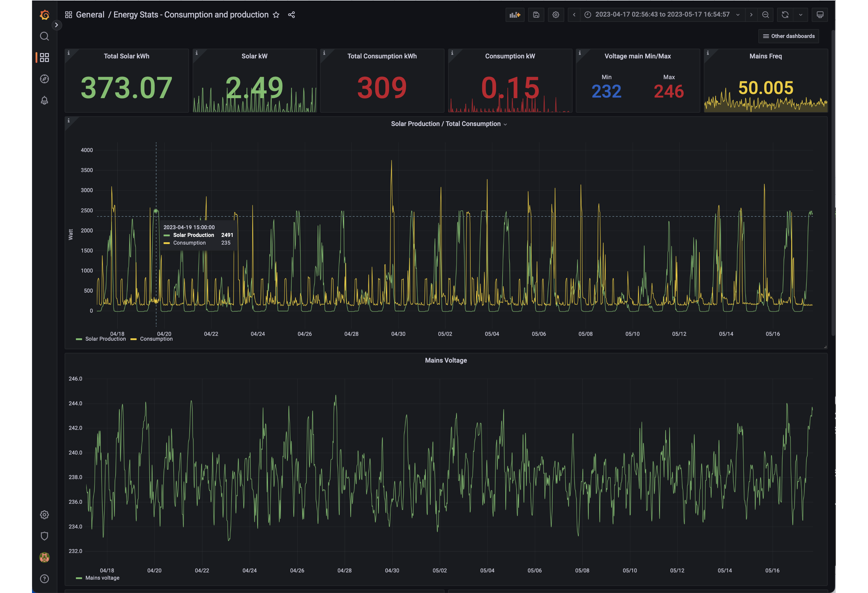Open the dashboard settings gear icon

pyautogui.click(x=556, y=15)
